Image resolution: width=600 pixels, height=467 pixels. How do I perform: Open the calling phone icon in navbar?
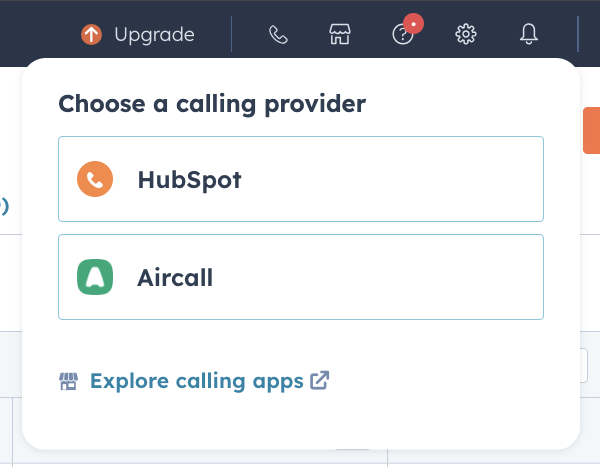[x=278, y=35]
